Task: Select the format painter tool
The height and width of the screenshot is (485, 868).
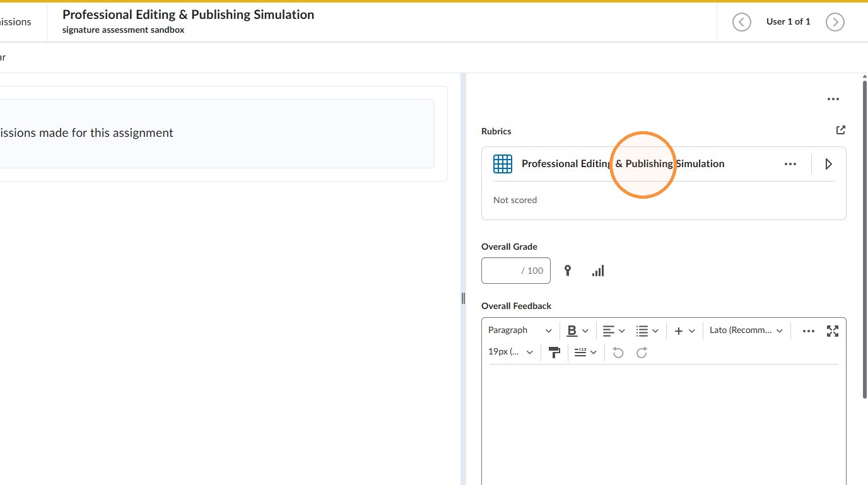Action: point(554,353)
